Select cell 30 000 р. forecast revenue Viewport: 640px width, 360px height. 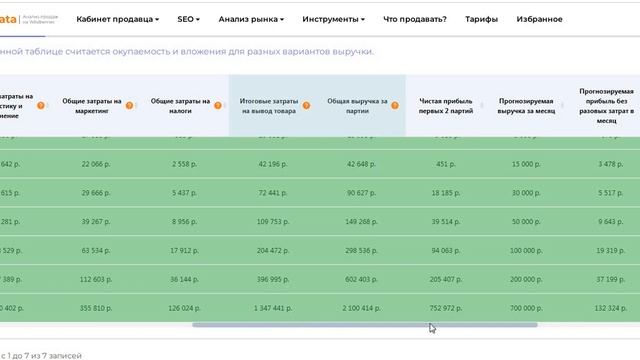click(526, 193)
